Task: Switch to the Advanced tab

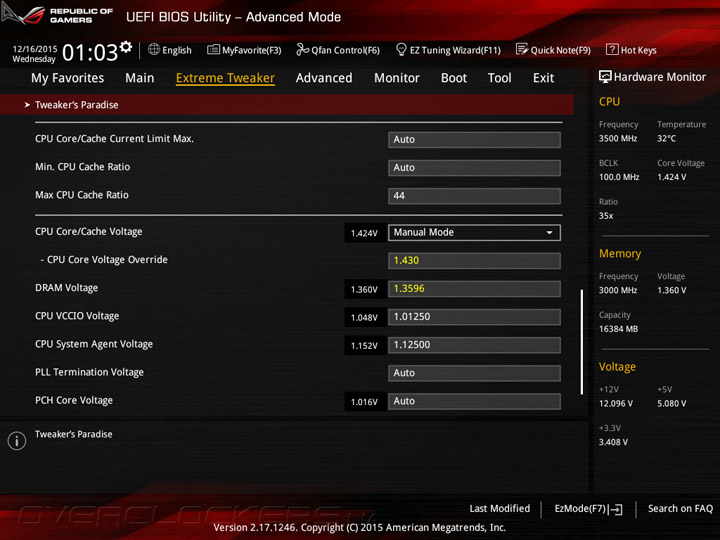Action: pos(324,78)
